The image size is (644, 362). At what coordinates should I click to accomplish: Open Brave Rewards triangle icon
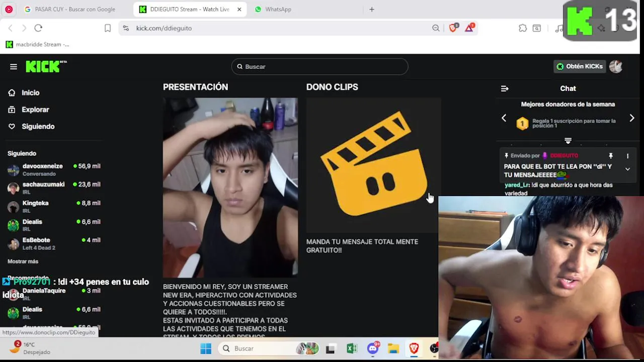pyautogui.click(x=469, y=28)
